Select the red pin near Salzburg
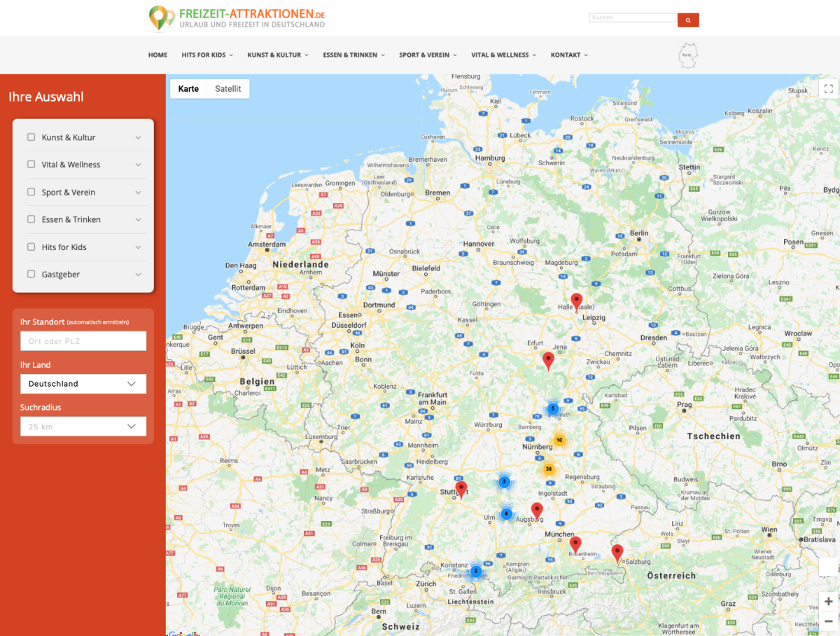This screenshot has width=840, height=636. [617, 553]
